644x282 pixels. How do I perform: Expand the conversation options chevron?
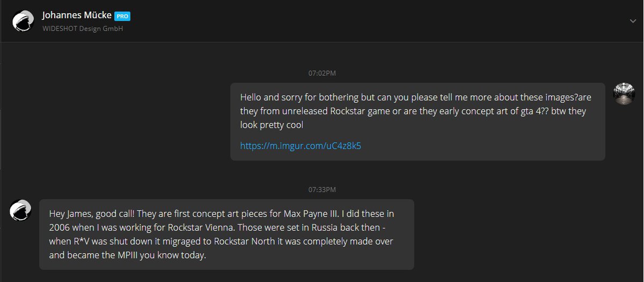tap(634, 21)
